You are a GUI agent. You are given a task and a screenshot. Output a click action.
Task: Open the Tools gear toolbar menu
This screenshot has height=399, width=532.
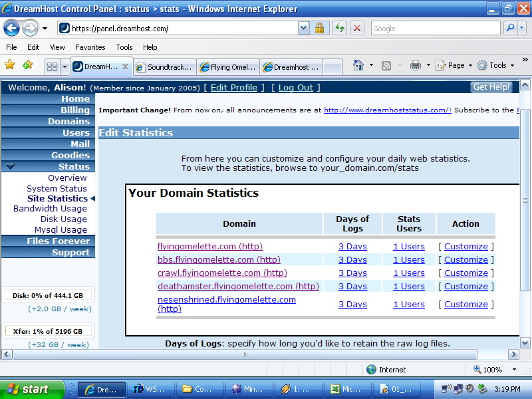tap(495, 65)
